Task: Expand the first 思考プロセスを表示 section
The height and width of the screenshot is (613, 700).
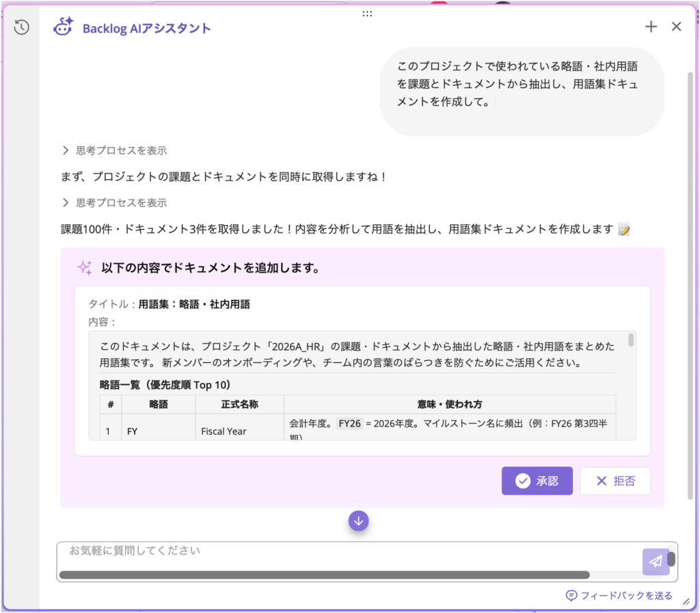Action: (115, 150)
